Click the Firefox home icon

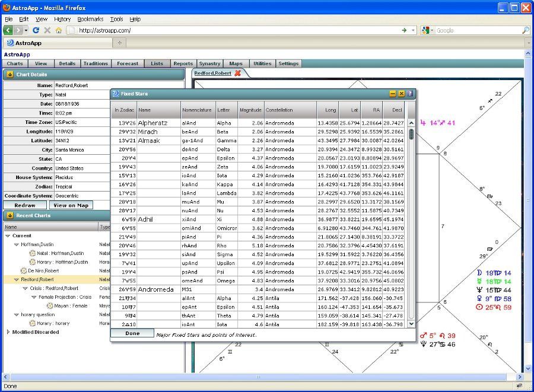pos(58,30)
